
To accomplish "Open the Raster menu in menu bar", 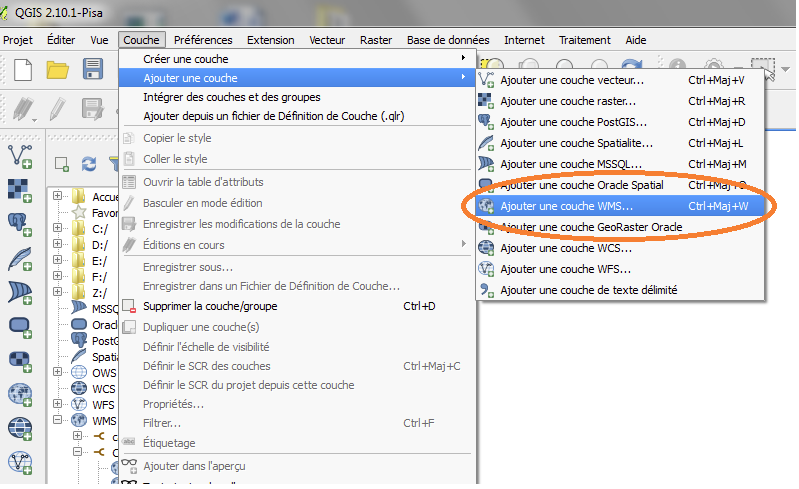I will [x=376, y=40].
